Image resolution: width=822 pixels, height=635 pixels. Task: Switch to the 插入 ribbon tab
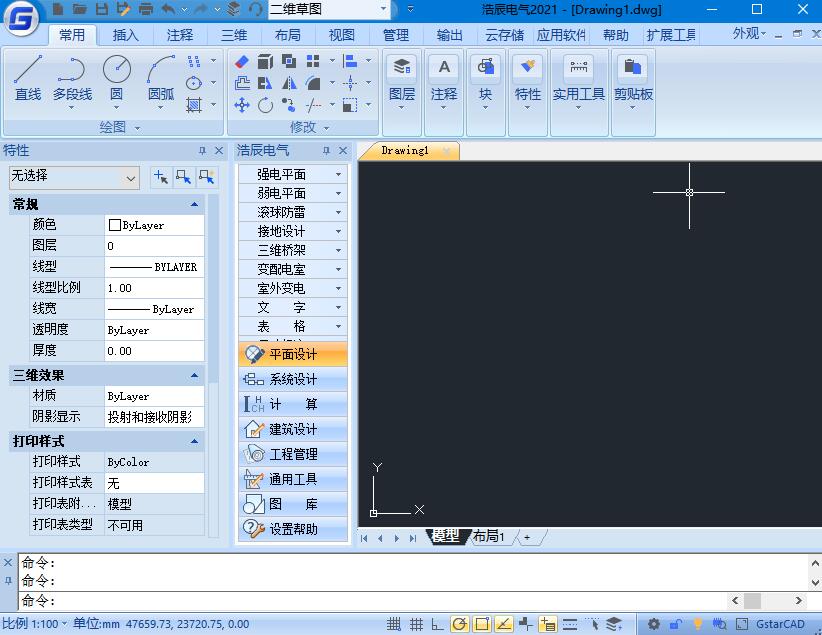point(124,34)
